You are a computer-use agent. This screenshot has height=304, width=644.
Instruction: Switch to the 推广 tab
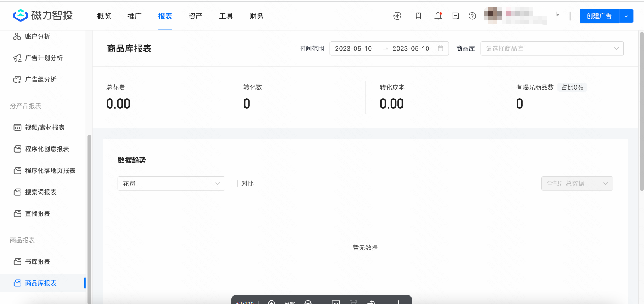[134, 16]
